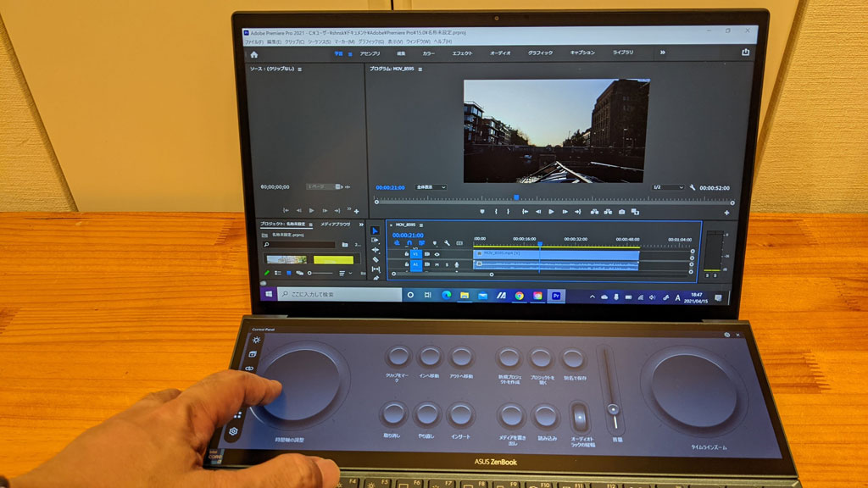Image resolution: width=868 pixels, height=488 pixels.
Task: Switch Project panel to freeform view
Action: click(299, 274)
